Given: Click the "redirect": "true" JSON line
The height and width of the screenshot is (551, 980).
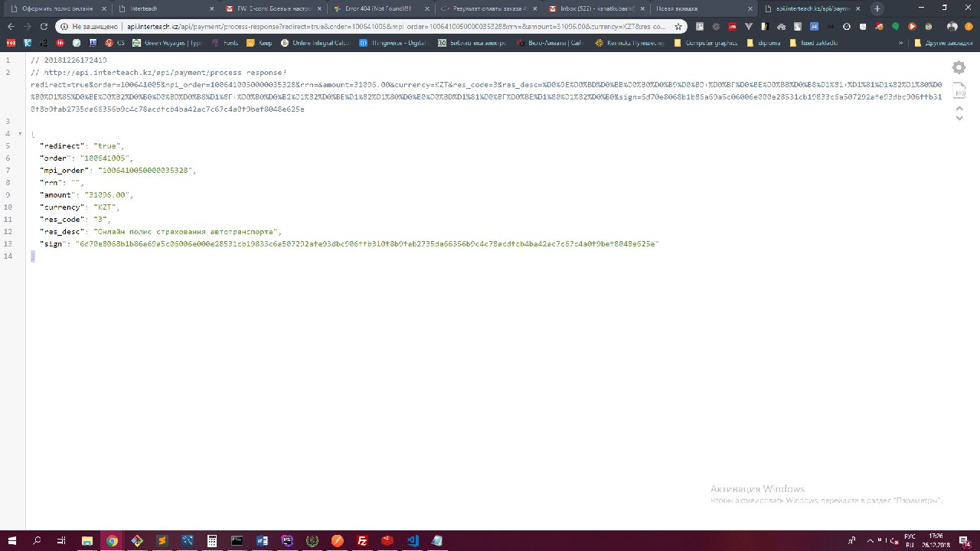Looking at the screenshot, I should tap(81, 145).
